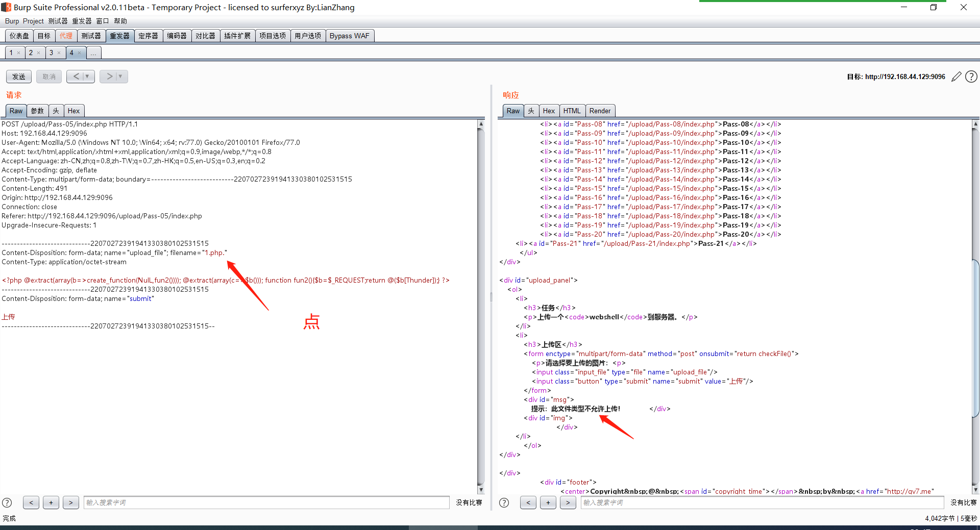Viewport: 980px width, 530px height.
Task: Click plus button in response search bar
Action: pos(548,502)
